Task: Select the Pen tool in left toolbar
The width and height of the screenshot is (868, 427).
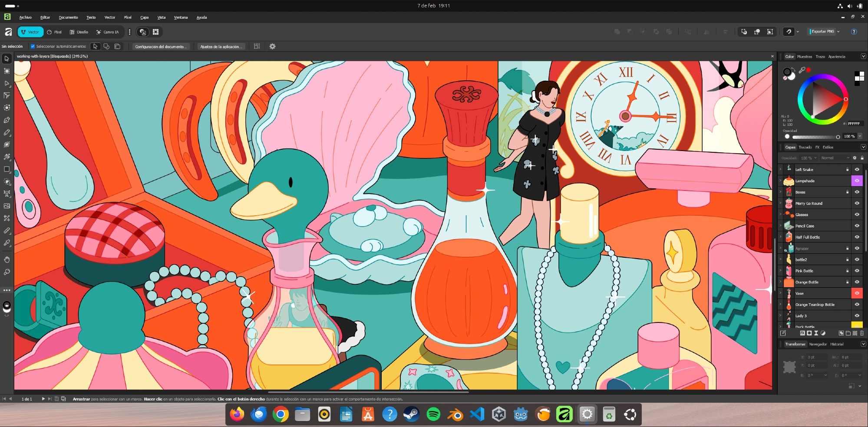Action: pyautogui.click(x=7, y=120)
